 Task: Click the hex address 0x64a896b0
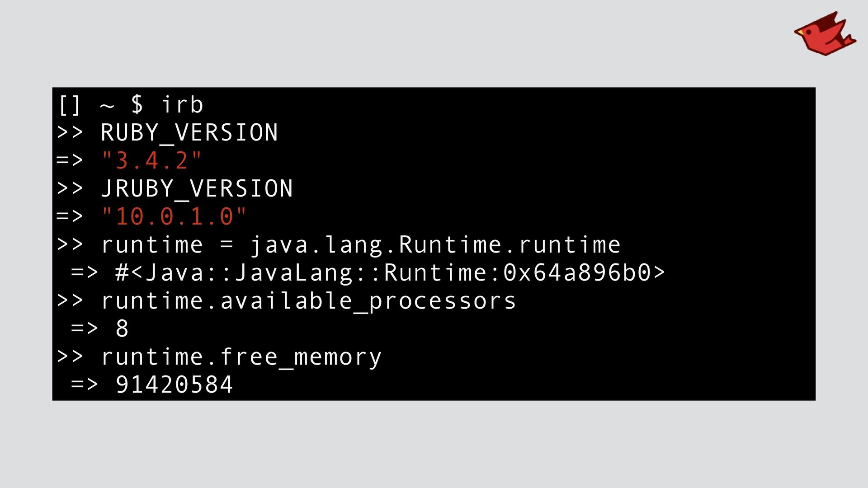coord(577,273)
